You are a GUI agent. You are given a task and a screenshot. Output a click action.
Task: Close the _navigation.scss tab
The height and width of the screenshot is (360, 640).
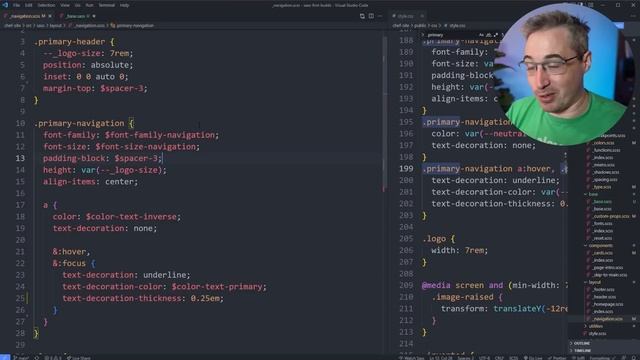(x=50, y=16)
